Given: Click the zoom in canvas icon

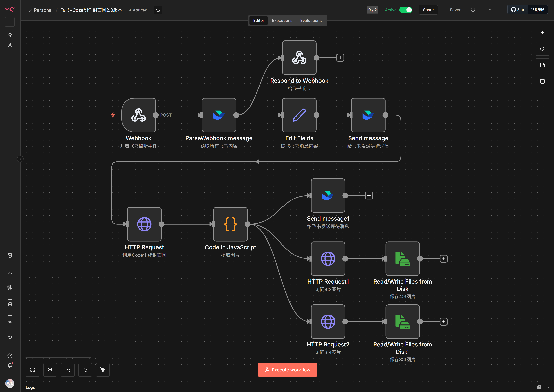Looking at the screenshot, I should click(x=50, y=370).
